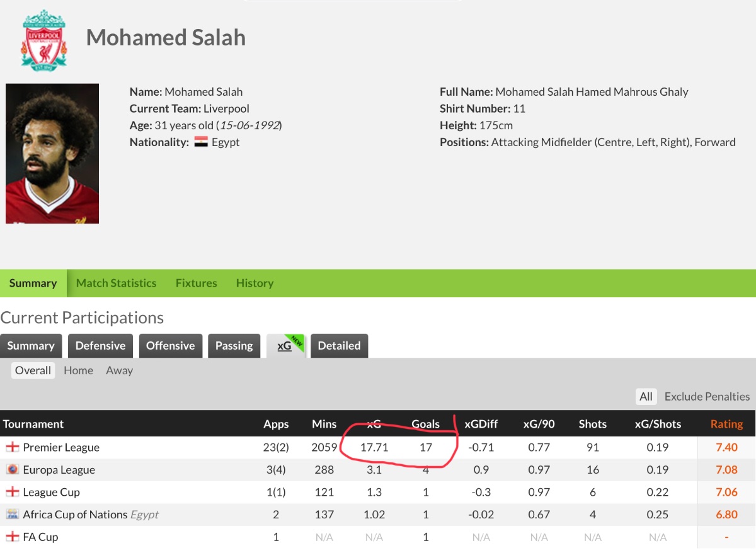This screenshot has width=756, height=553.
Task: Click the Europa League tournament icon
Action: coord(12,469)
